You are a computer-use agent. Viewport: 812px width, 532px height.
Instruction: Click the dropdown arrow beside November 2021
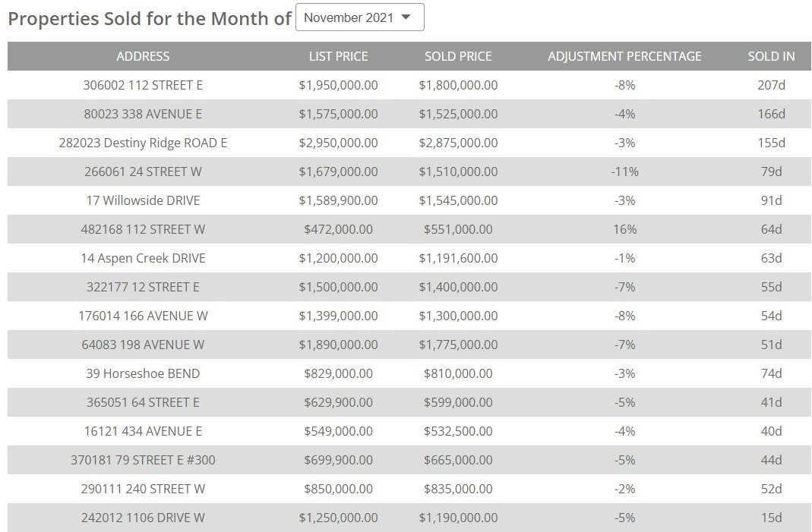(405, 17)
